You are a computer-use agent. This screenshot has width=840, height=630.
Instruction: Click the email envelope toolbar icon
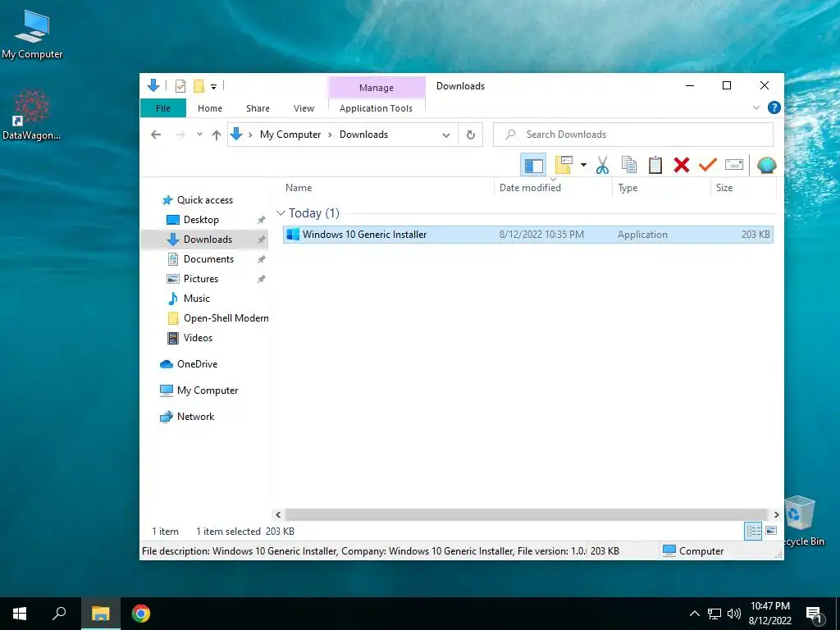pos(734,165)
